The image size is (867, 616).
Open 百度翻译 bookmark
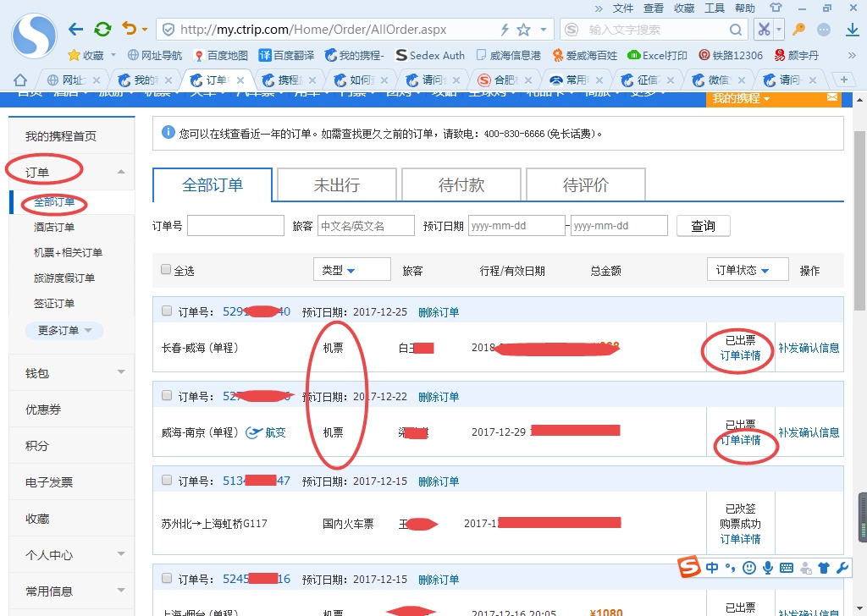coord(286,55)
